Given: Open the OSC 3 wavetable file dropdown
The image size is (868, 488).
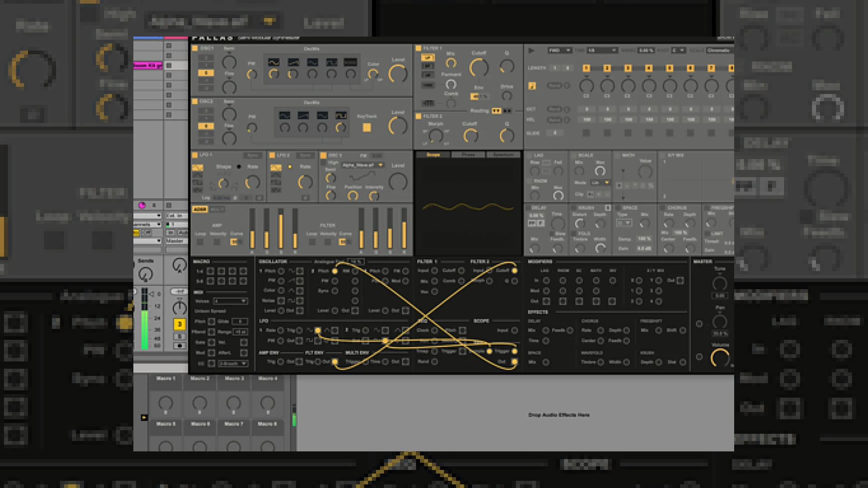Looking at the screenshot, I should pyautogui.click(x=363, y=165).
